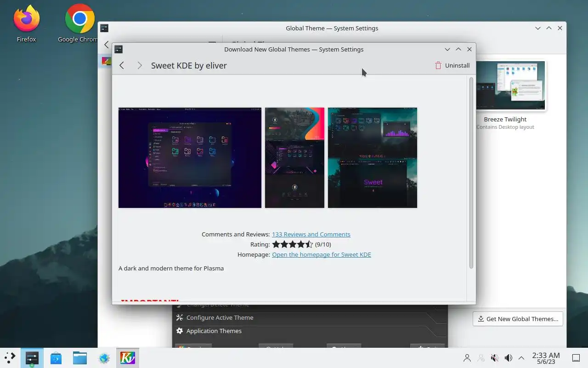Click the 'A dark and modern theme for Plasma' text

click(171, 268)
